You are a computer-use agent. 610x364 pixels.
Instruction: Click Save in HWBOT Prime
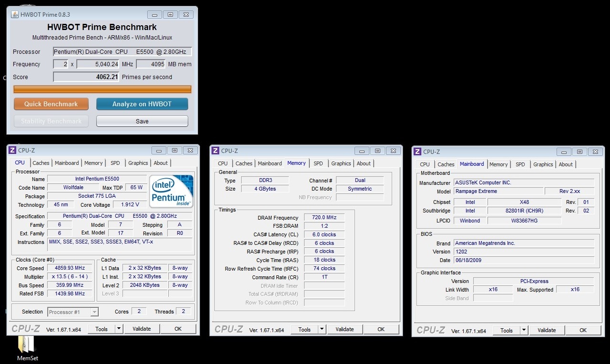(x=142, y=121)
